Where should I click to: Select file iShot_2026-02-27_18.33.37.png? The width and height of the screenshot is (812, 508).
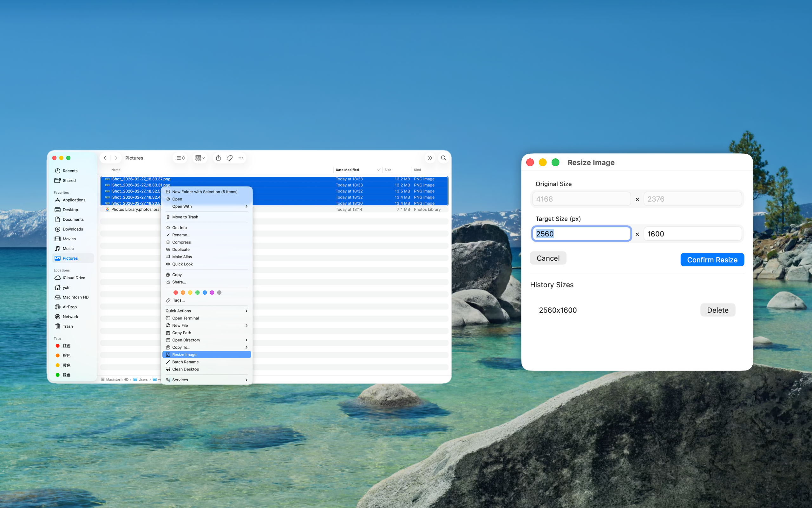point(274,179)
